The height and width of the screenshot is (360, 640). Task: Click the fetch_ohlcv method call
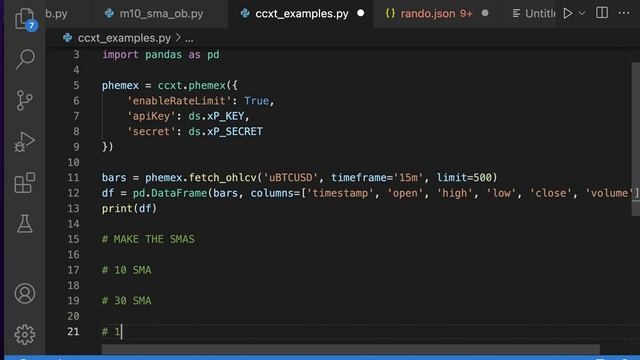pyautogui.click(x=222, y=178)
